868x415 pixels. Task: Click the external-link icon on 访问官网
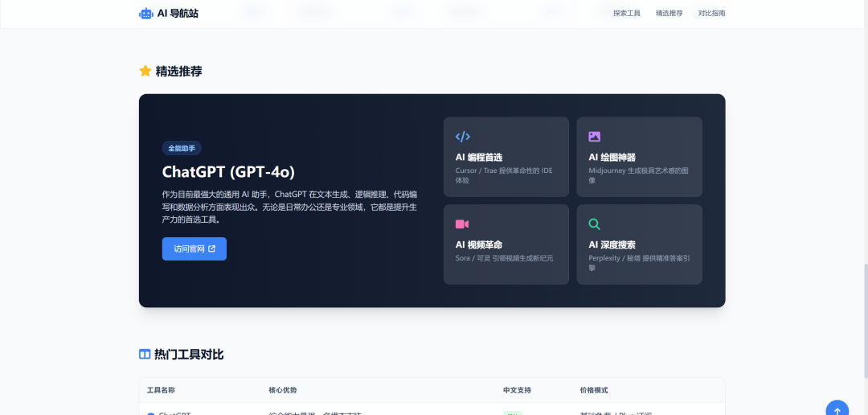pos(211,249)
